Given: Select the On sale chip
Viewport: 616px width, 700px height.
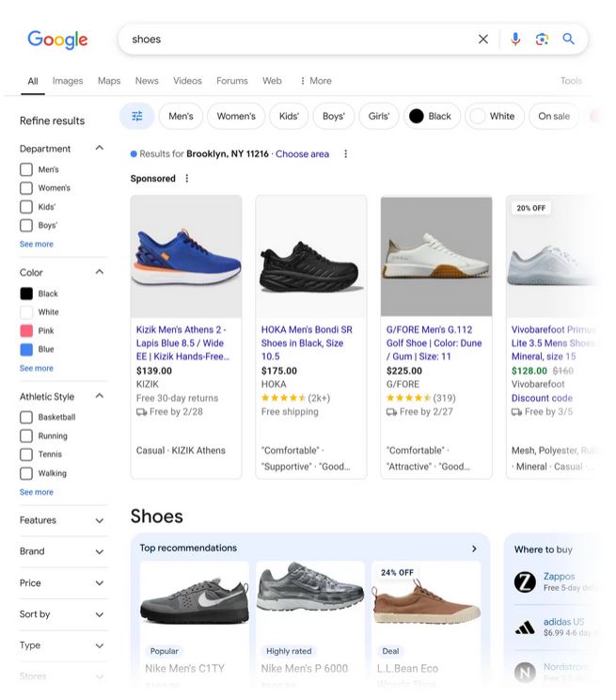Looking at the screenshot, I should click(554, 116).
